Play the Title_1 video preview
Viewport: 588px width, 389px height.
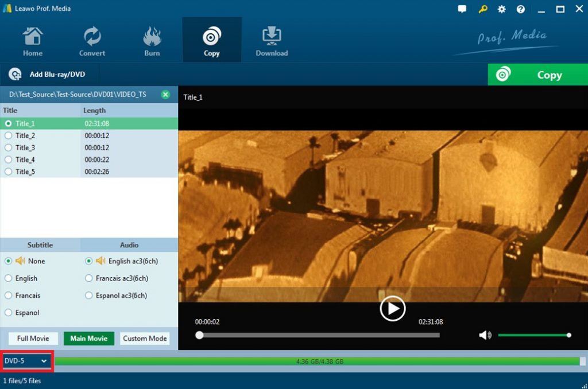coord(393,309)
